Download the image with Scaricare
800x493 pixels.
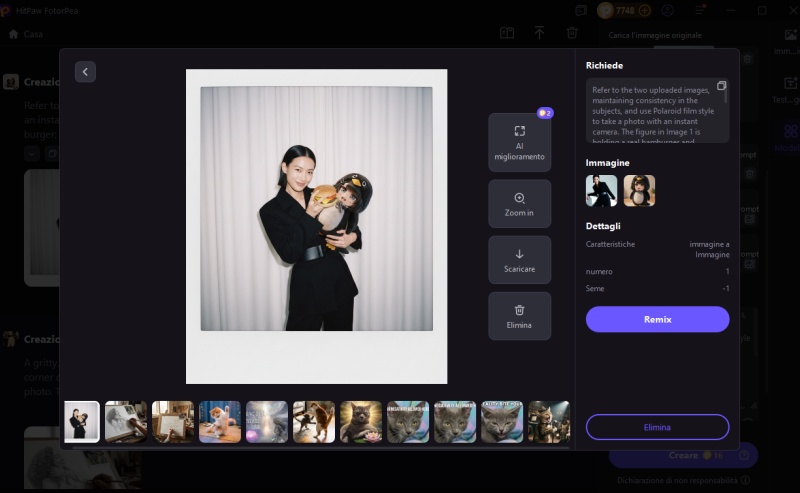[519, 260]
